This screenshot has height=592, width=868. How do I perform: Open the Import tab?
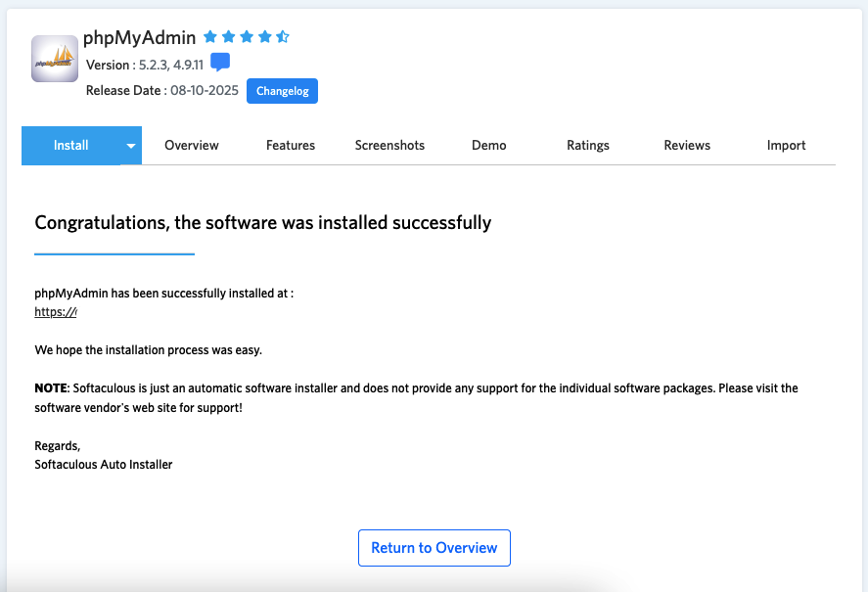[x=786, y=146]
